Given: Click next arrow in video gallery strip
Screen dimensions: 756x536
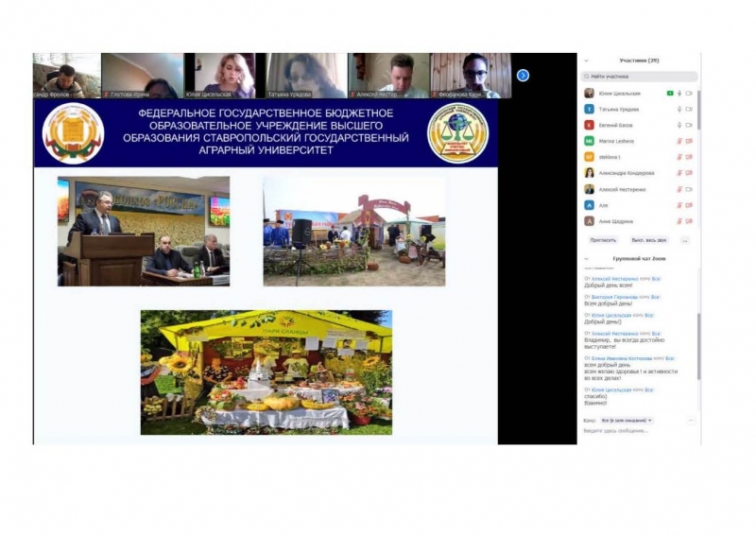Looking at the screenshot, I should pyautogui.click(x=523, y=76).
